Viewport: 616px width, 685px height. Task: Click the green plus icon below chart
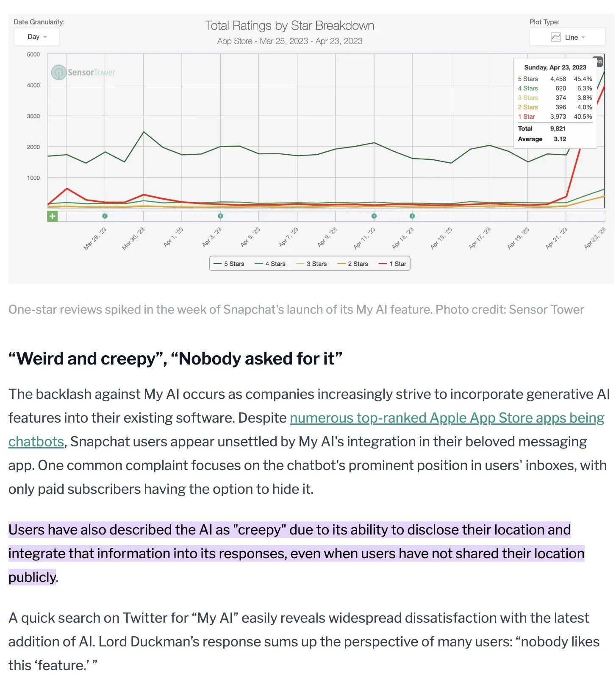click(x=52, y=216)
